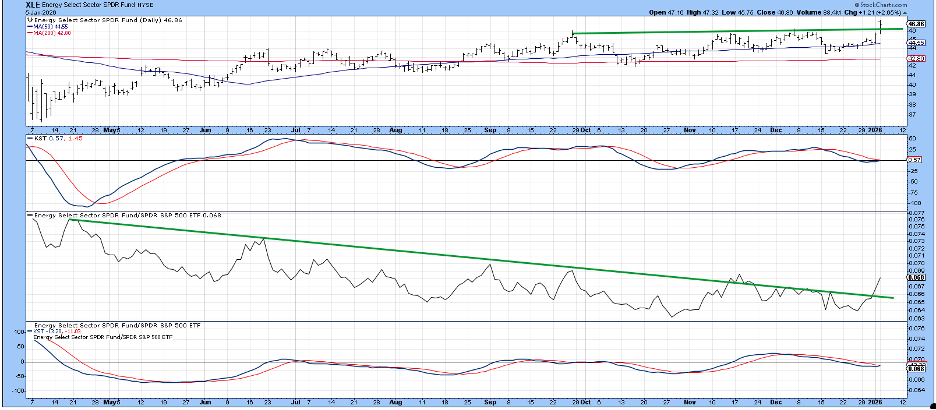Click the chart date under the XLE ticker
This screenshot has height=410, width=936.
click(x=39, y=12)
